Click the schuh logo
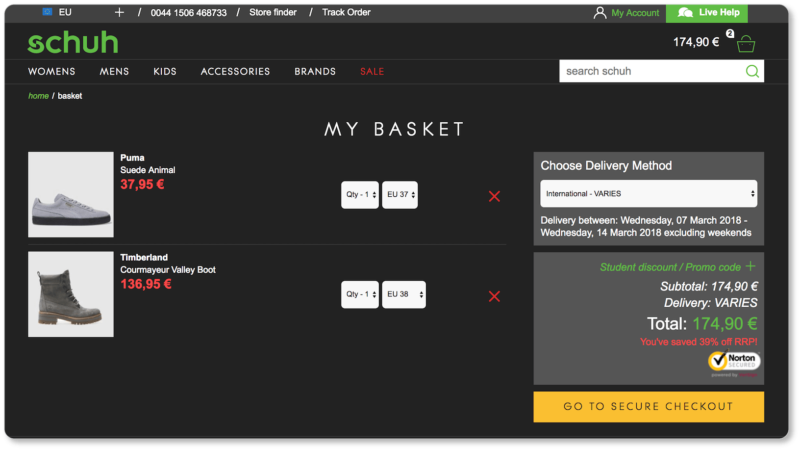Screen dimensions: 800x450 tap(72, 43)
